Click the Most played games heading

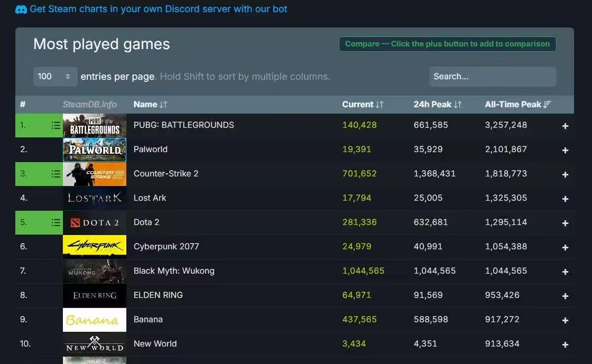[x=101, y=44]
